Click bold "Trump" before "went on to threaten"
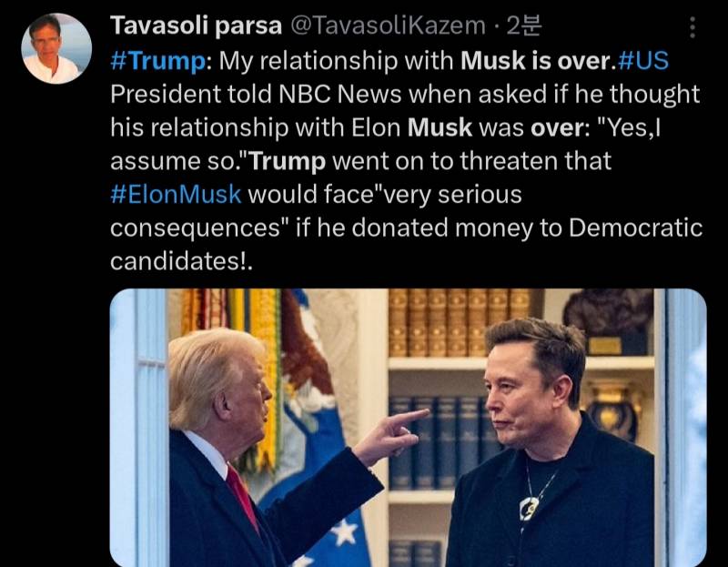728x567 pixels. tap(288, 161)
